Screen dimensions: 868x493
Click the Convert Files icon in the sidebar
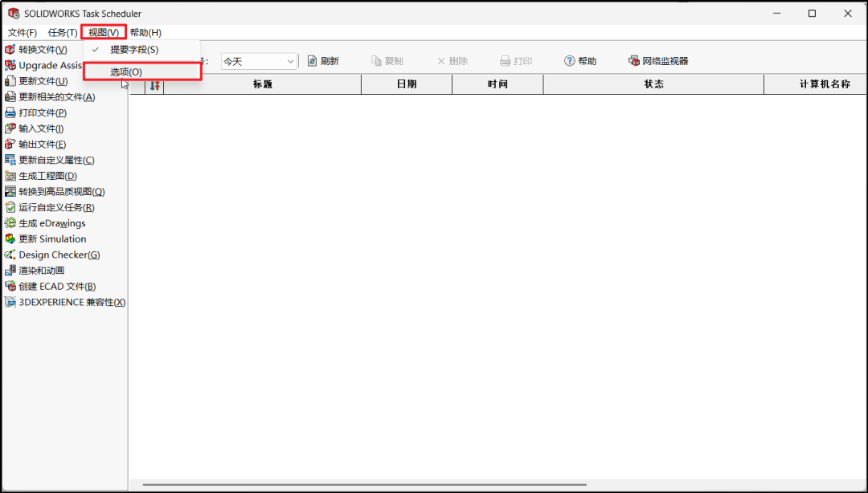[10, 50]
